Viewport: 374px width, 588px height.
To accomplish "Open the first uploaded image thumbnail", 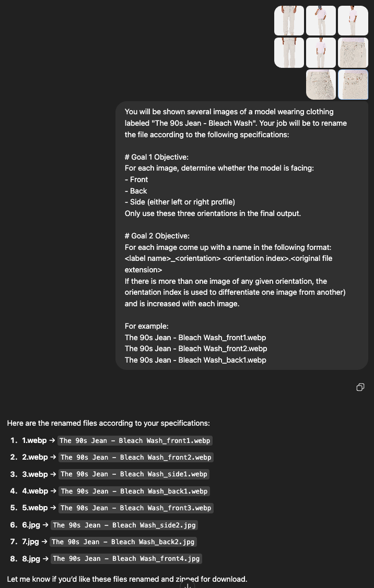I will [x=289, y=20].
